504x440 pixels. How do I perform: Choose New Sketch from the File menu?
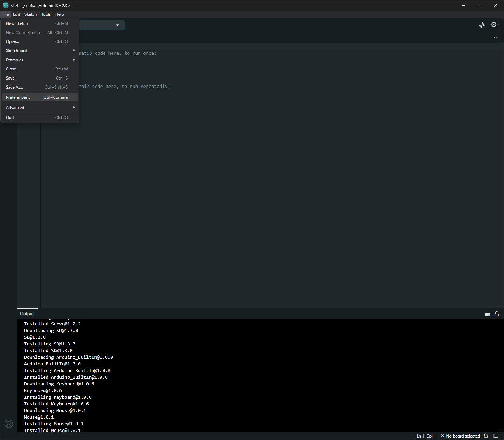tap(40, 23)
